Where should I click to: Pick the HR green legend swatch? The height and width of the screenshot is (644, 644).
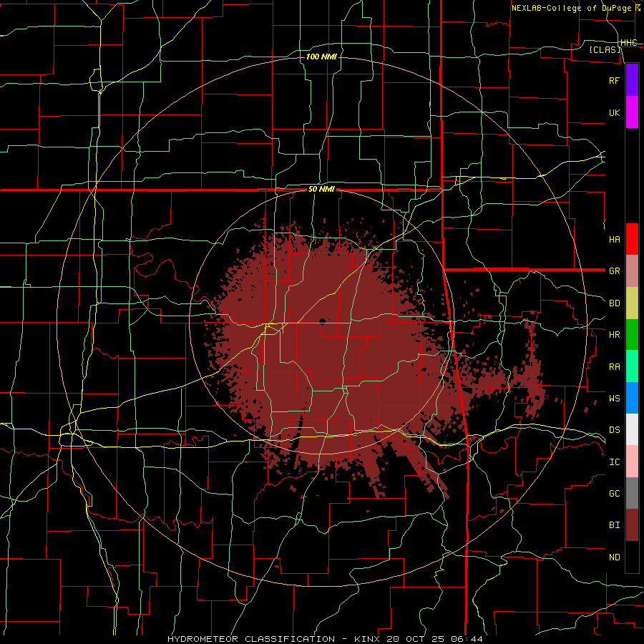click(x=632, y=335)
